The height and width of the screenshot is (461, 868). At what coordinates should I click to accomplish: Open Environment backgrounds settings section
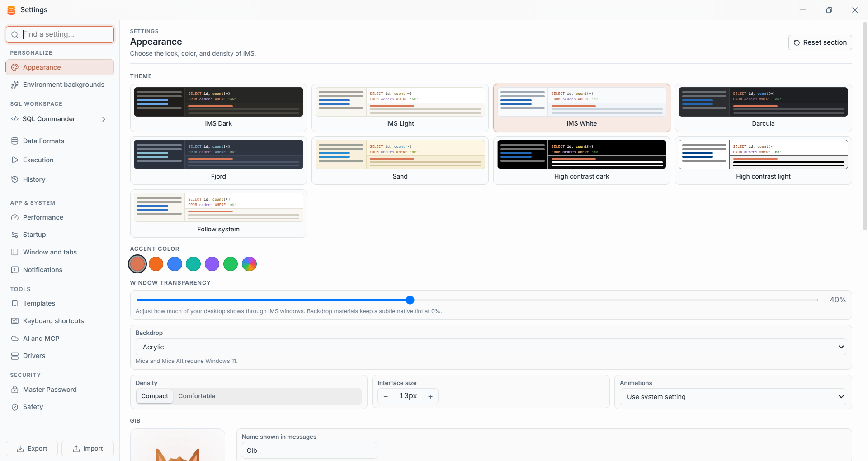click(x=60, y=85)
